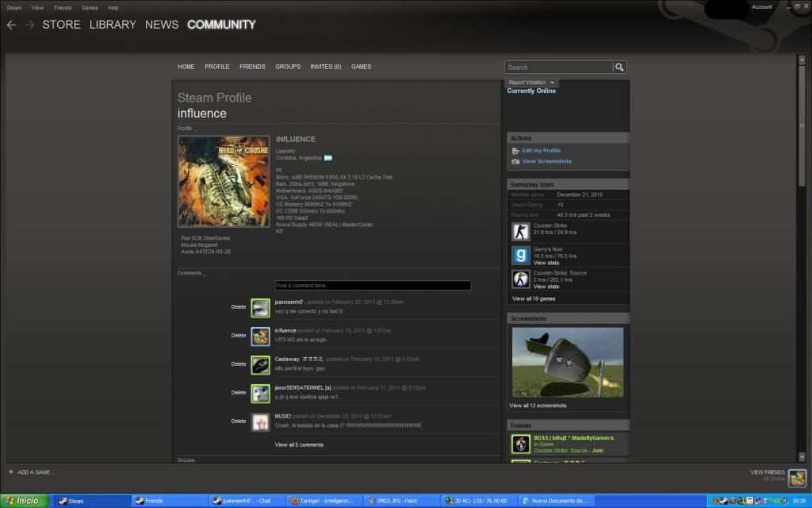Open the Friends taskbar window
Image resolution: width=812 pixels, height=508 pixels.
click(170, 501)
